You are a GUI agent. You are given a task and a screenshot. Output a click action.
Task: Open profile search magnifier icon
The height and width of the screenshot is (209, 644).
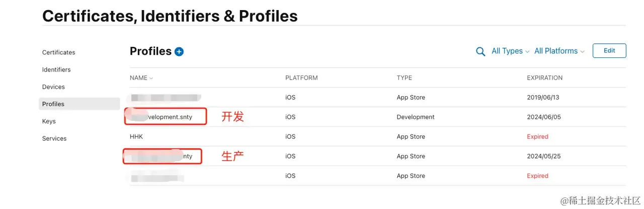click(480, 51)
